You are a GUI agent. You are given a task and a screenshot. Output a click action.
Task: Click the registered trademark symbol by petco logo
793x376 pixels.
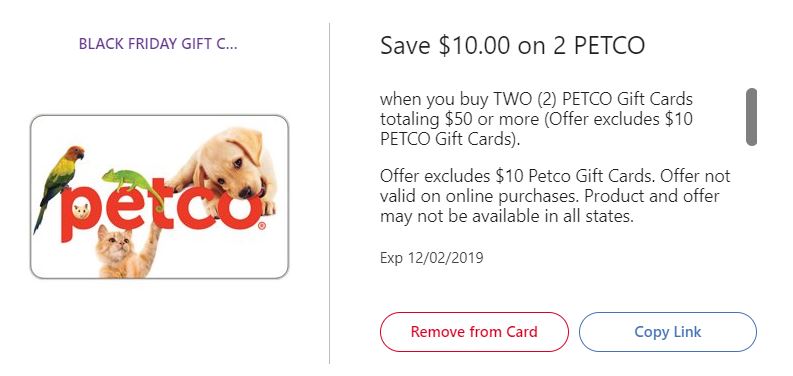[261, 226]
